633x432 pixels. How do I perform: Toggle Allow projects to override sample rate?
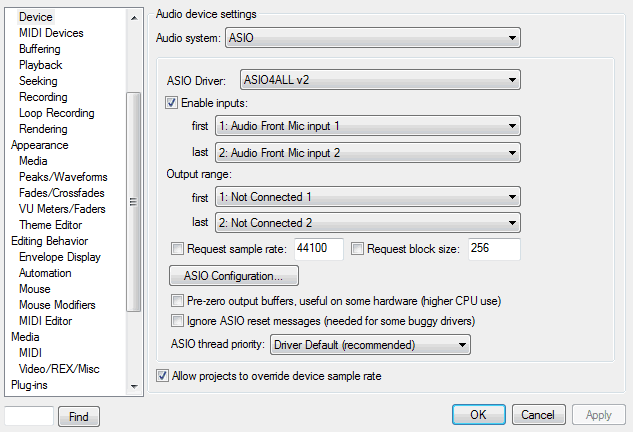[x=163, y=376]
